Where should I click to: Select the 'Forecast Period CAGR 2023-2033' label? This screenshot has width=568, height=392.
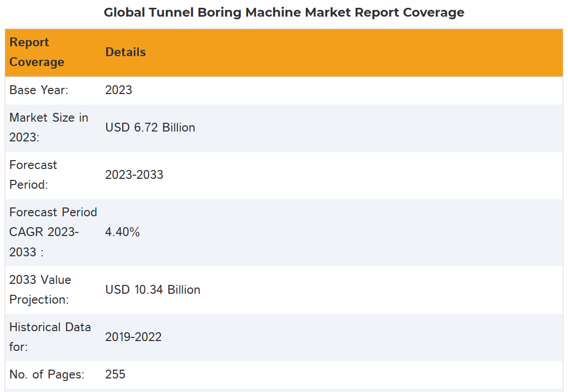[53, 232]
